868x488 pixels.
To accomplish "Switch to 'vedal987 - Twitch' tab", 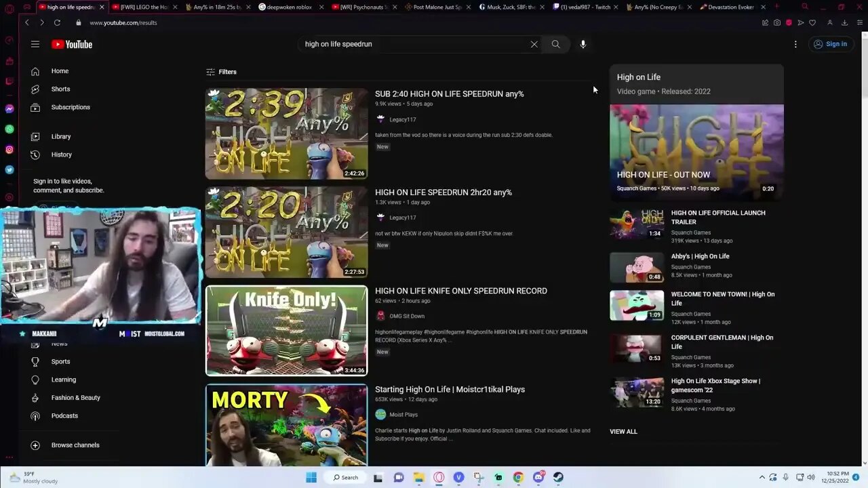I will click(585, 7).
